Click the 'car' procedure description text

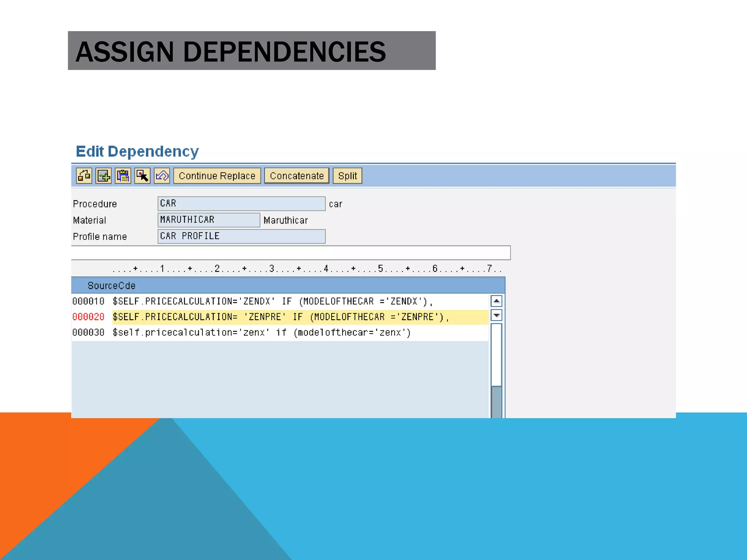[x=336, y=204]
